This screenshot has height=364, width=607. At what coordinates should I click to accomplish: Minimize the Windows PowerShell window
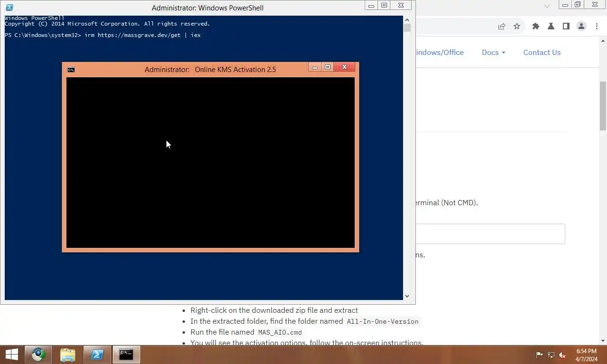371,5
